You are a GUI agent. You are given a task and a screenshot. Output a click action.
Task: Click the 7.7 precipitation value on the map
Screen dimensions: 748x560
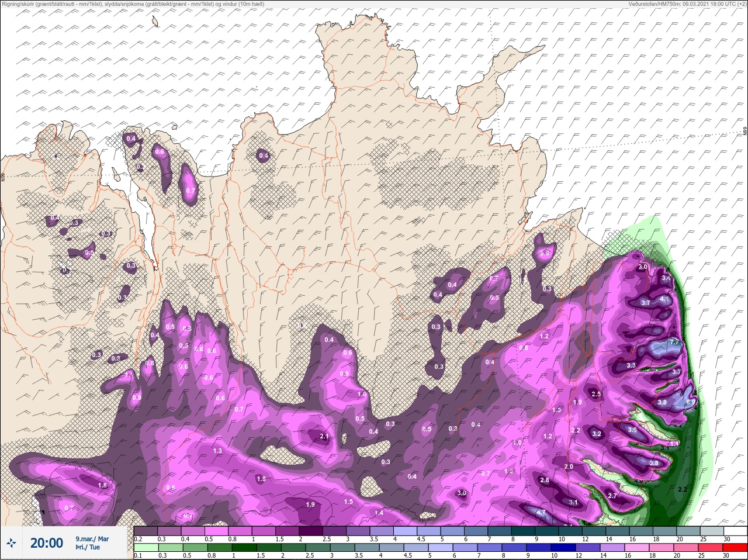click(x=674, y=343)
